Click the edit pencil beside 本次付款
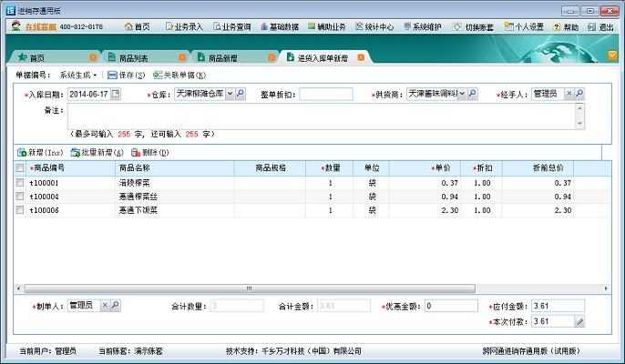This screenshot has width=625, height=364. 579,321
